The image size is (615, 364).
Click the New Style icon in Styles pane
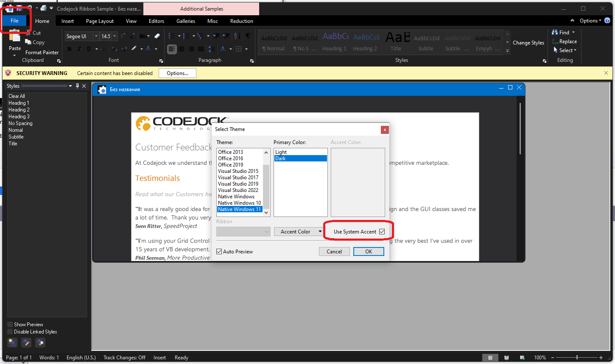[12, 342]
